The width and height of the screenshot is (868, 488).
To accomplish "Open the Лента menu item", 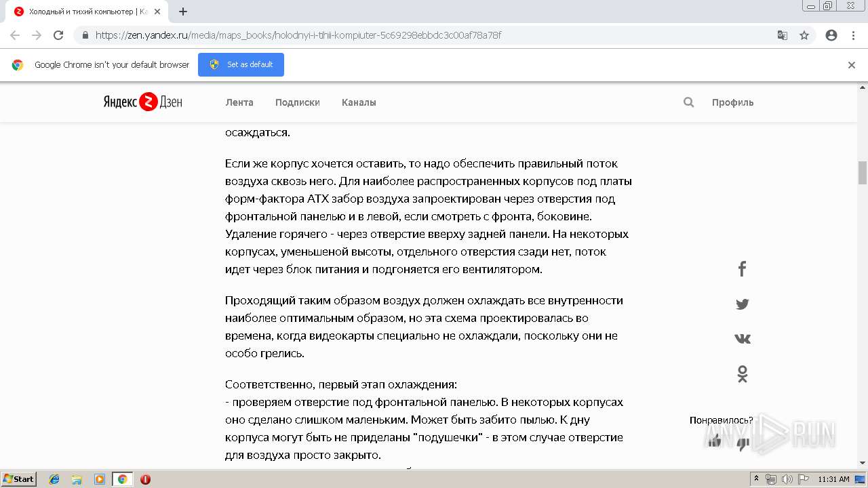I will (x=239, y=102).
